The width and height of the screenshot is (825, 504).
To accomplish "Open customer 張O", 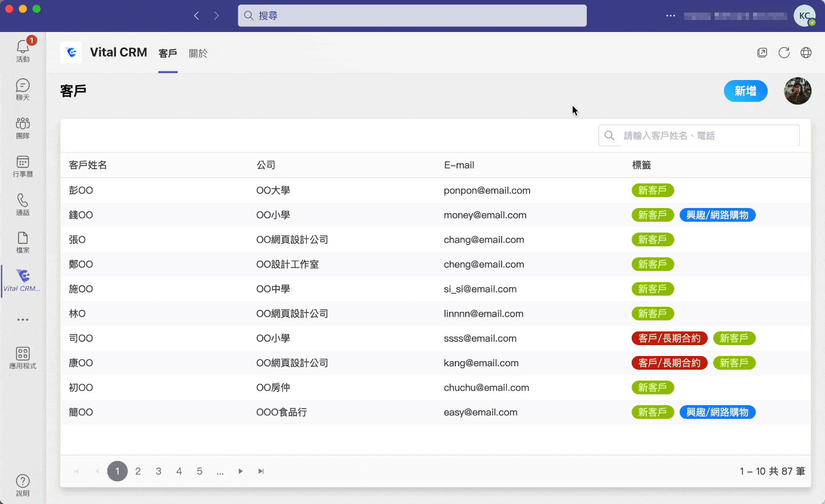I will coord(77,239).
